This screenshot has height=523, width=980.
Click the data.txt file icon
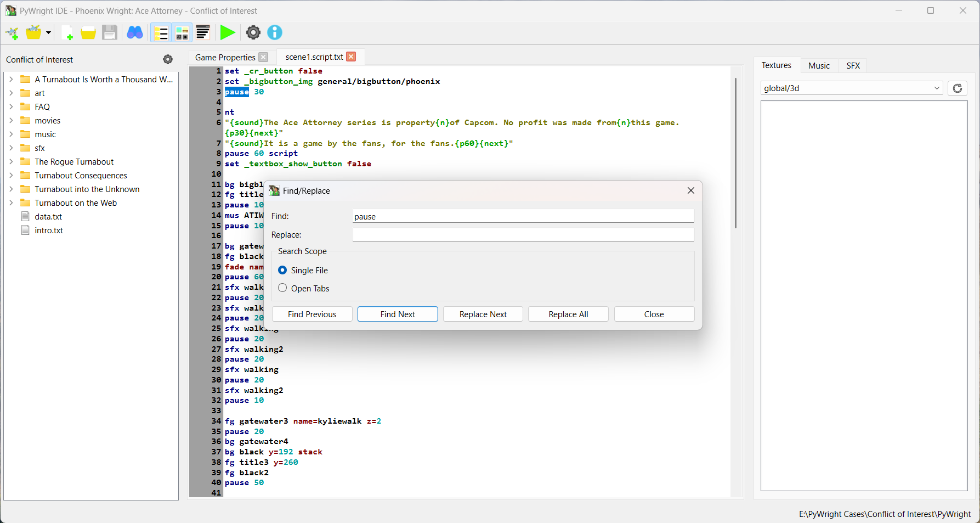[x=25, y=216]
